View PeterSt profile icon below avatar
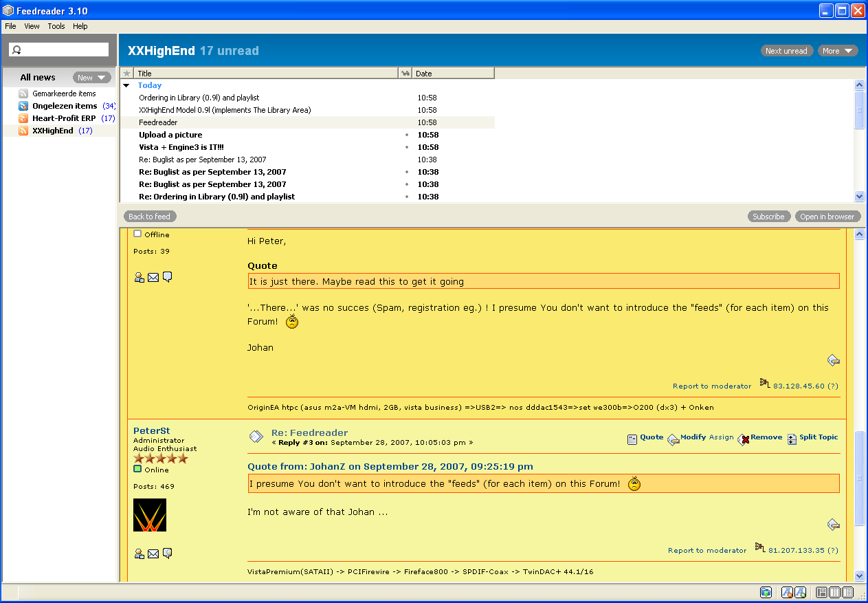868x603 pixels. (140, 553)
